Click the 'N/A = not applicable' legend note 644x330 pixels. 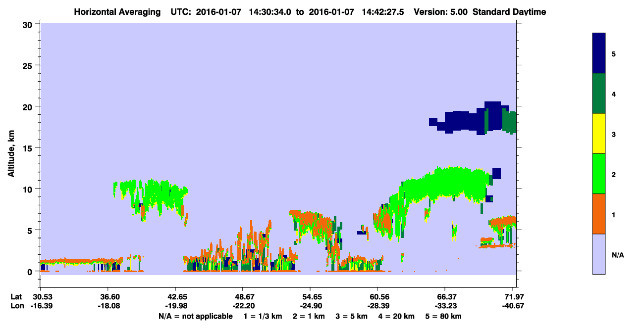point(195,316)
